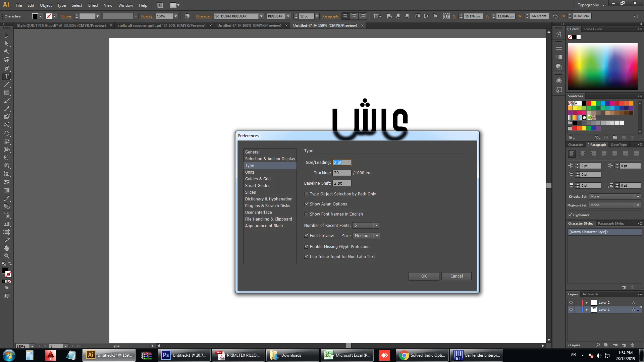Click the Eyedropper tool
The image size is (644, 362).
coord(6,198)
